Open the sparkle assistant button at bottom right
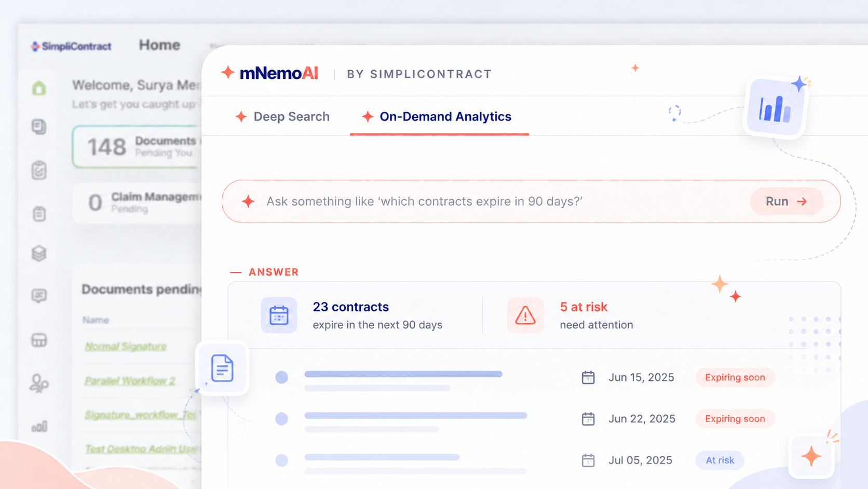Viewport: 868px width, 489px height. pyautogui.click(x=811, y=456)
